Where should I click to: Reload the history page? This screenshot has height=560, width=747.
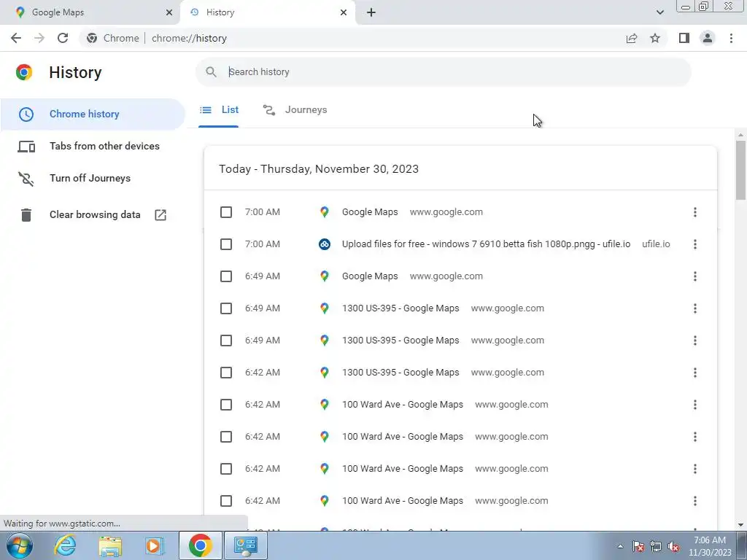point(63,38)
